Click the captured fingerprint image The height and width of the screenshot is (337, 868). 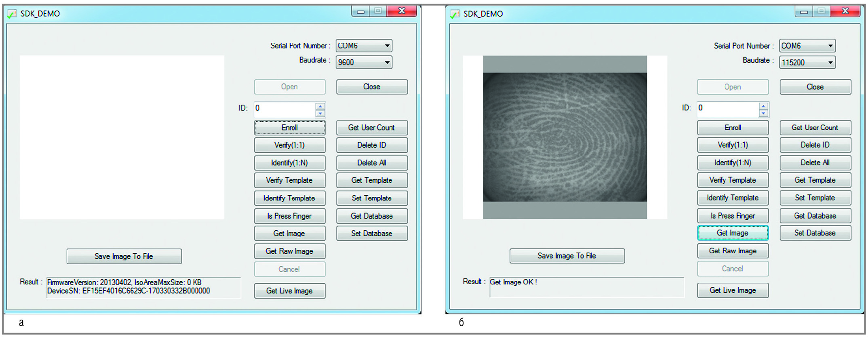pyautogui.click(x=565, y=137)
